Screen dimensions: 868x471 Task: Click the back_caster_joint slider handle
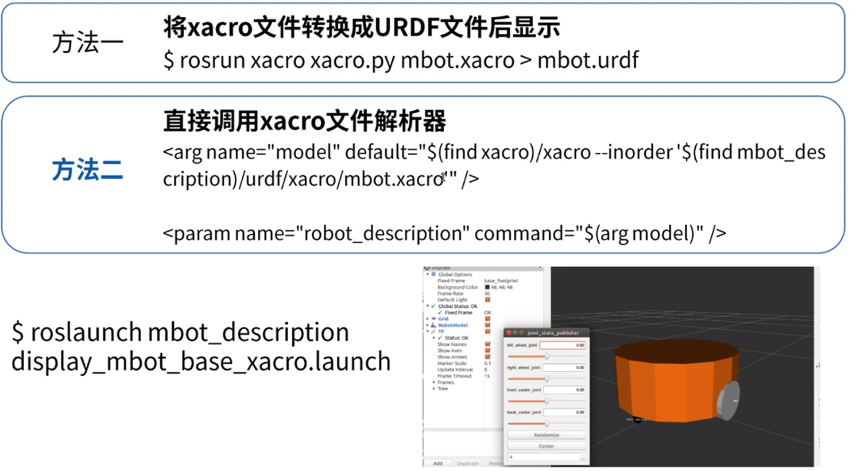coord(547,424)
